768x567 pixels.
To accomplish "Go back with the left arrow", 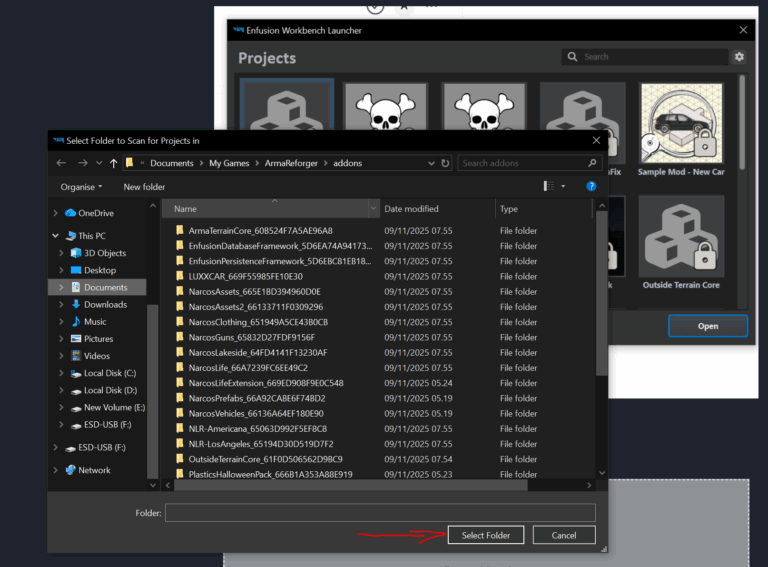I will [x=62, y=163].
